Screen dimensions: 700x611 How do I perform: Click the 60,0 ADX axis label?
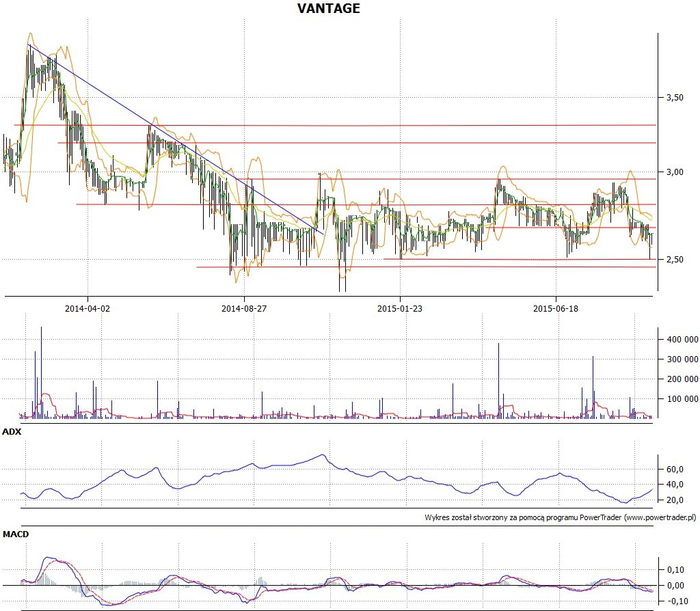675,470
